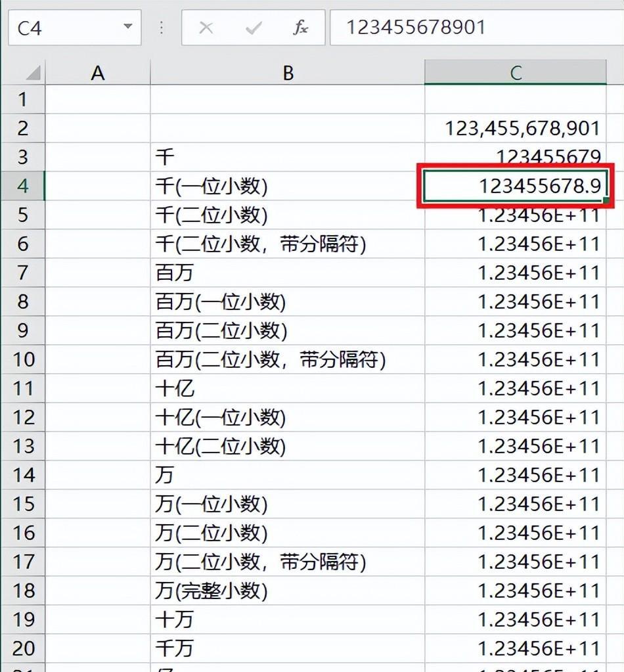The image size is (624, 672).
Task: Click cell with 123,455,678,901
Action: pyautogui.click(x=516, y=128)
